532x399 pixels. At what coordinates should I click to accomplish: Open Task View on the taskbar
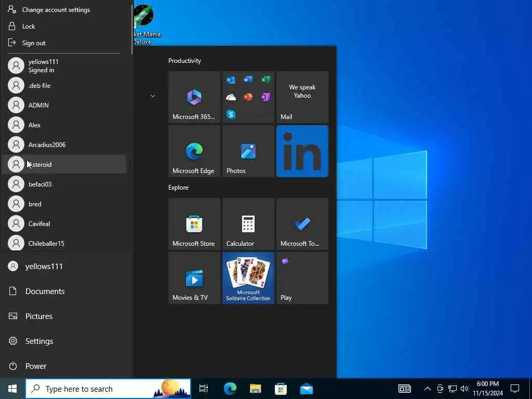[x=204, y=389]
